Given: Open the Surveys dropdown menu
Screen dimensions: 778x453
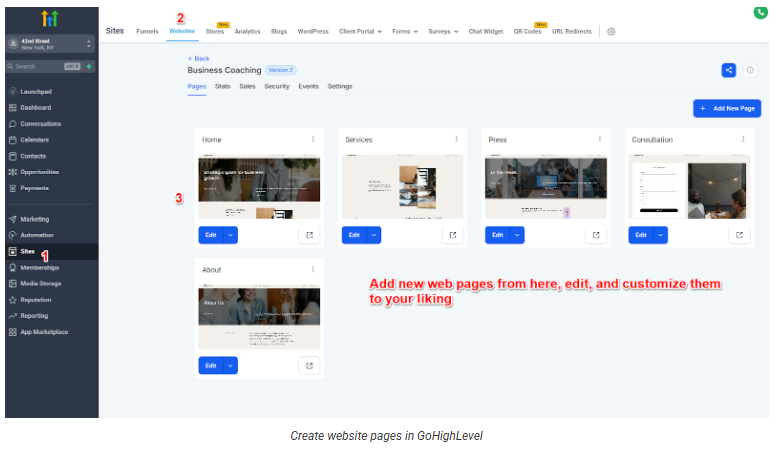Looking at the screenshot, I should point(443,32).
